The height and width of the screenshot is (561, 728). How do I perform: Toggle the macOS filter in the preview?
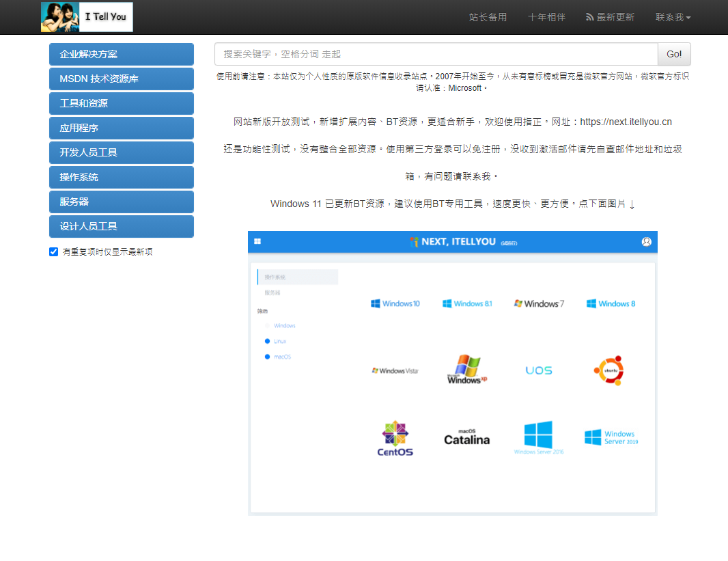[x=278, y=357]
